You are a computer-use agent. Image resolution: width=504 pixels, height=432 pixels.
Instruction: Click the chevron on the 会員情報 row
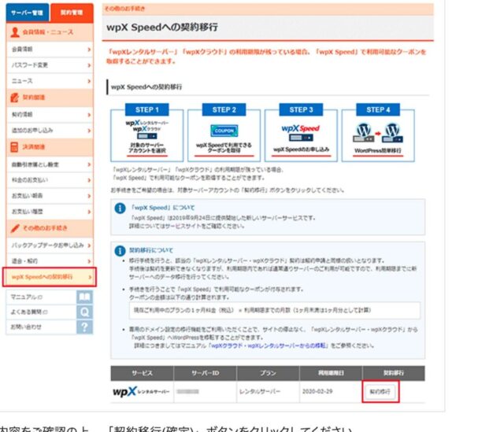click(x=89, y=50)
